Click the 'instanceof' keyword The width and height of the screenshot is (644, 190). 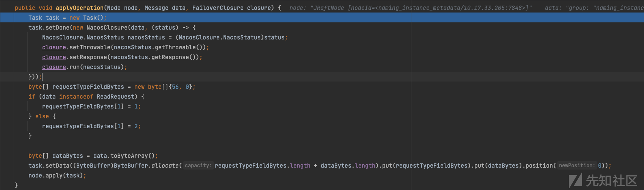click(76, 96)
